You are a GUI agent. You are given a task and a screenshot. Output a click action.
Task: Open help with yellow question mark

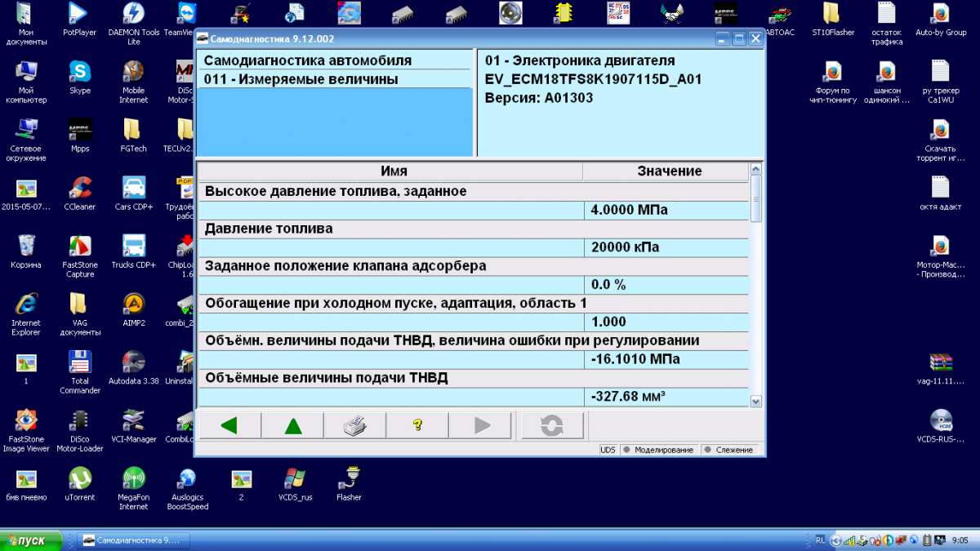(x=417, y=425)
